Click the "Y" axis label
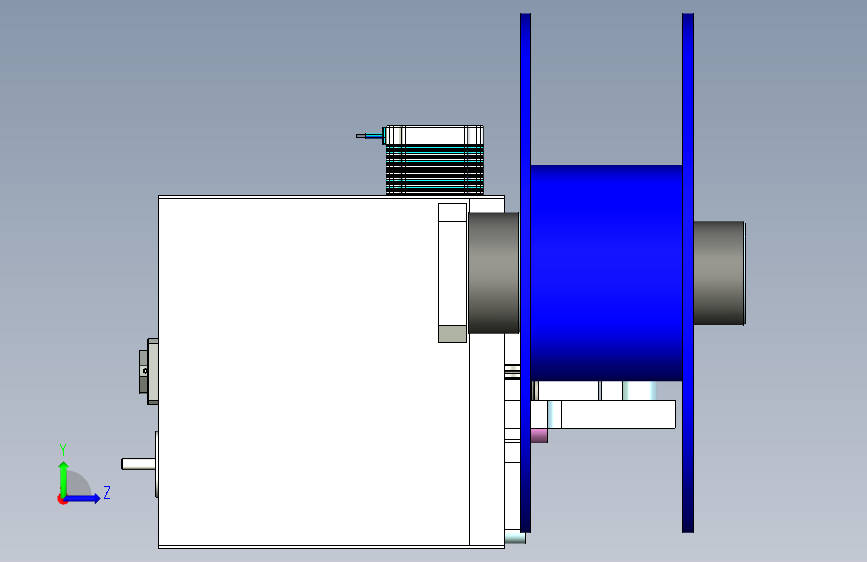 [x=63, y=449]
